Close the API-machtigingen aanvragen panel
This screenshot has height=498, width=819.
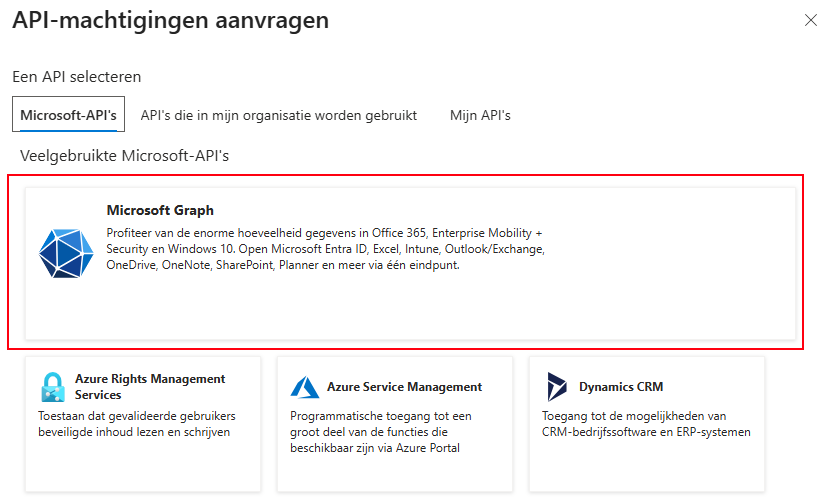pos(810,20)
